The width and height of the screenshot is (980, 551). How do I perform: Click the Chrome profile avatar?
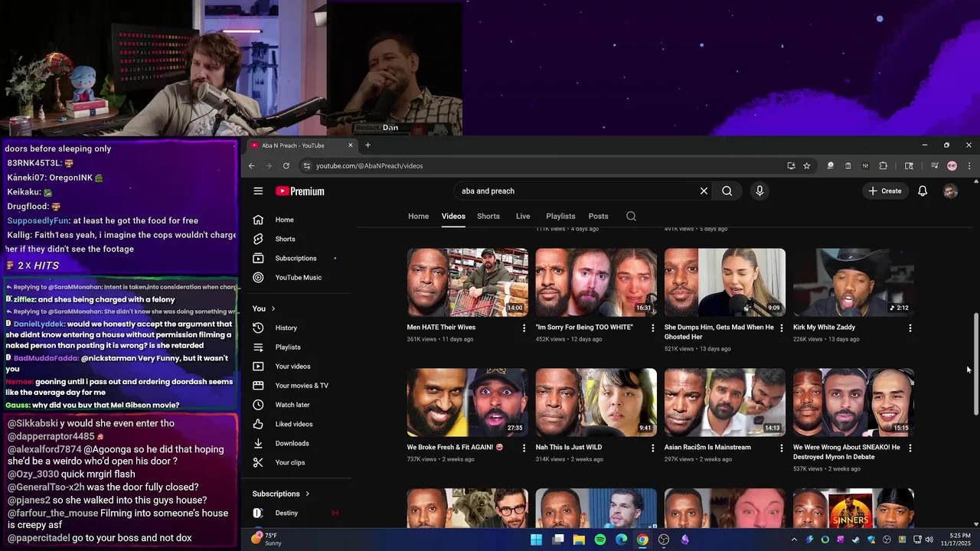[952, 166]
